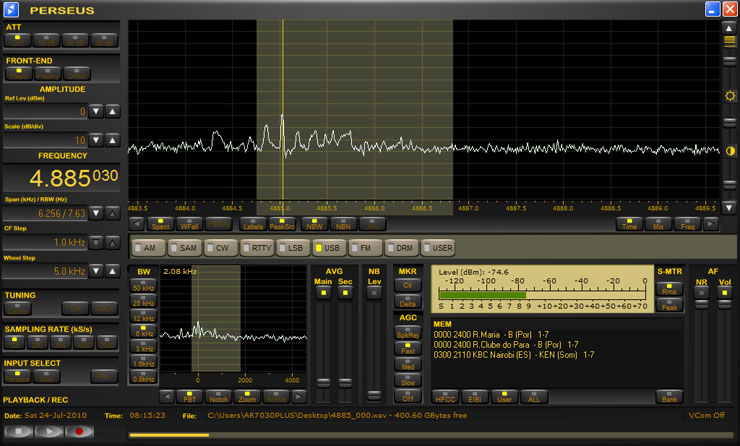Click the up arrow atop the right scale strip
The image size is (740, 446).
[x=729, y=28]
